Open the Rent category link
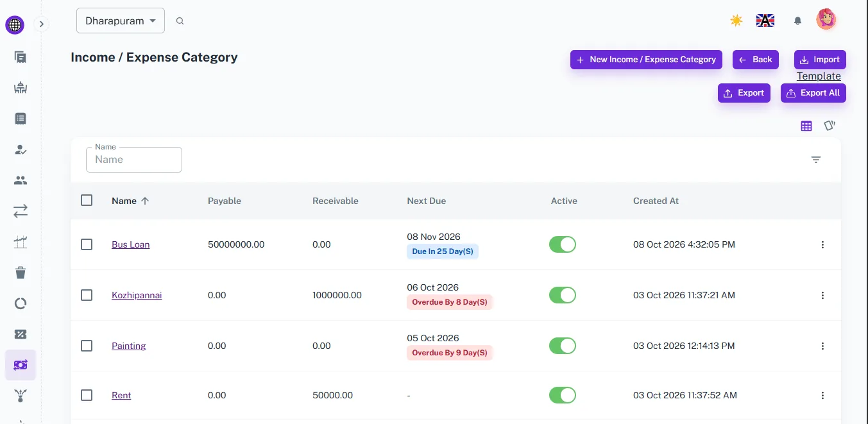This screenshot has height=424, width=868. (x=121, y=395)
